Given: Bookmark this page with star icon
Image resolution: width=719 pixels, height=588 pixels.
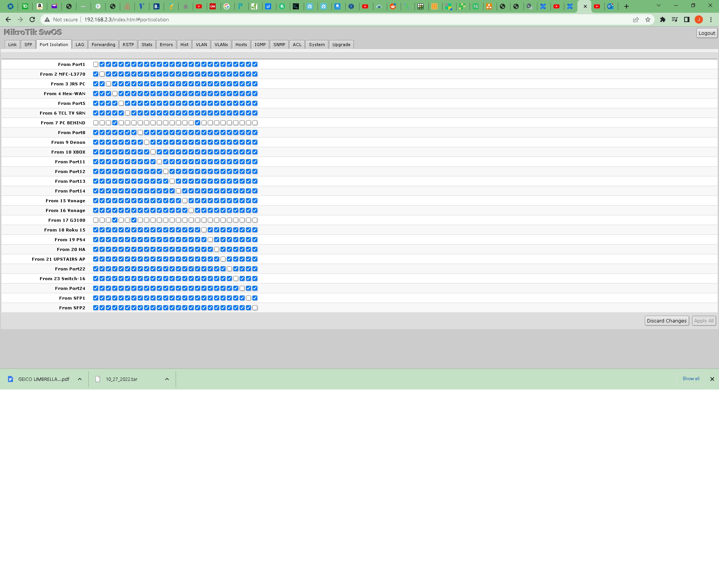Looking at the screenshot, I should pyautogui.click(x=648, y=19).
